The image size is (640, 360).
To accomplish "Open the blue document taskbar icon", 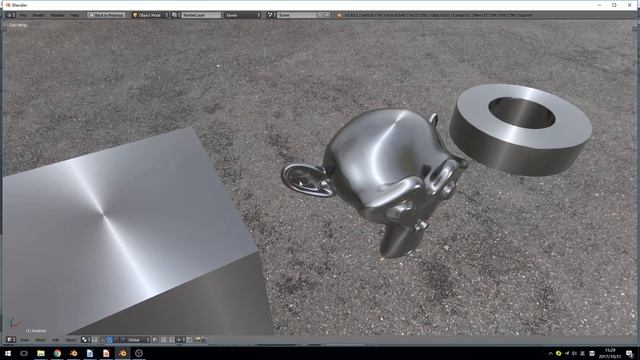I will 90,353.
